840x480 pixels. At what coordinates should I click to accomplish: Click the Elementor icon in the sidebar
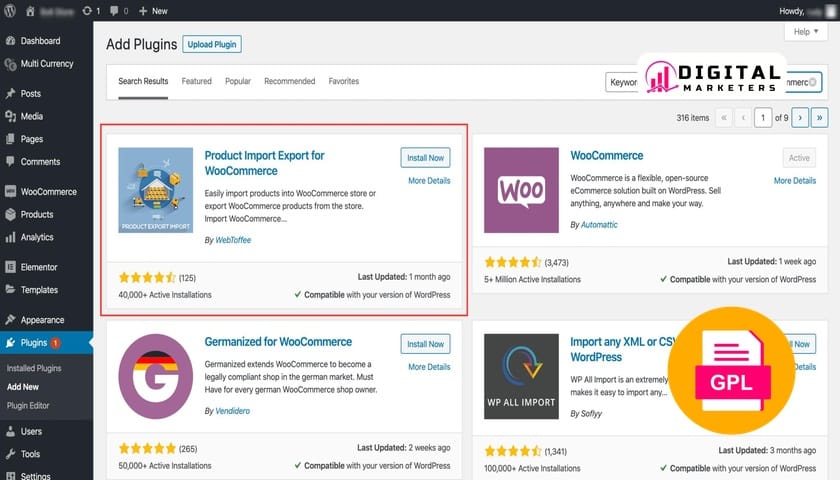(10, 267)
